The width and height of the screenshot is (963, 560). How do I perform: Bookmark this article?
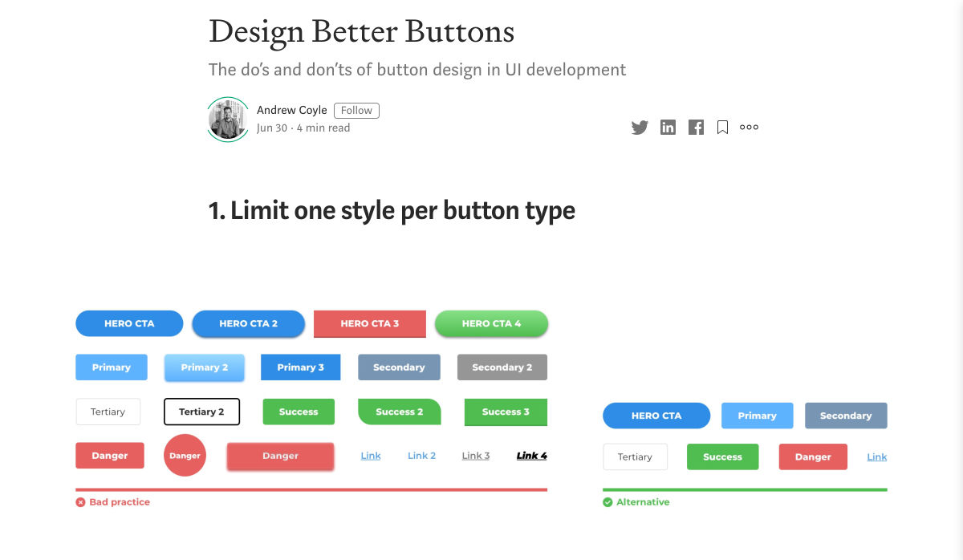[x=722, y=128]
